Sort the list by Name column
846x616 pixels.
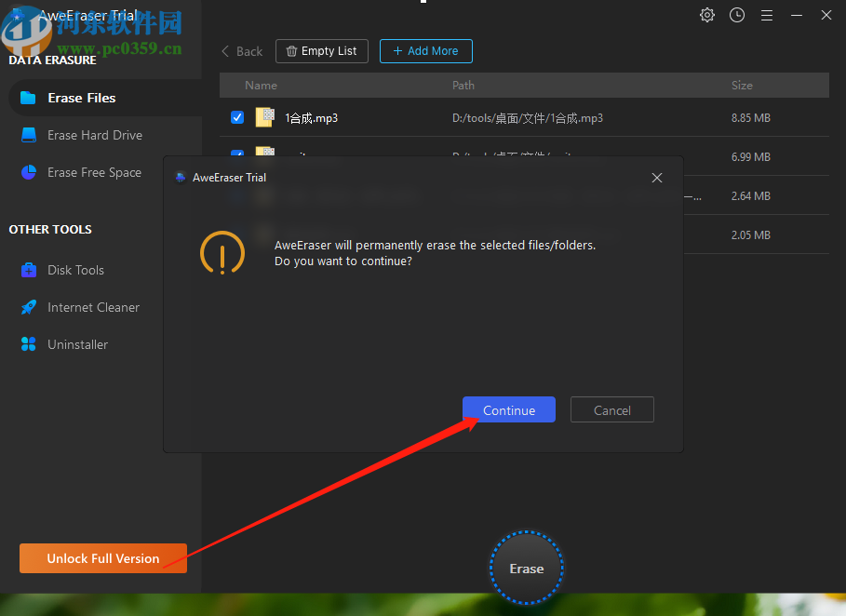[261, 85]
